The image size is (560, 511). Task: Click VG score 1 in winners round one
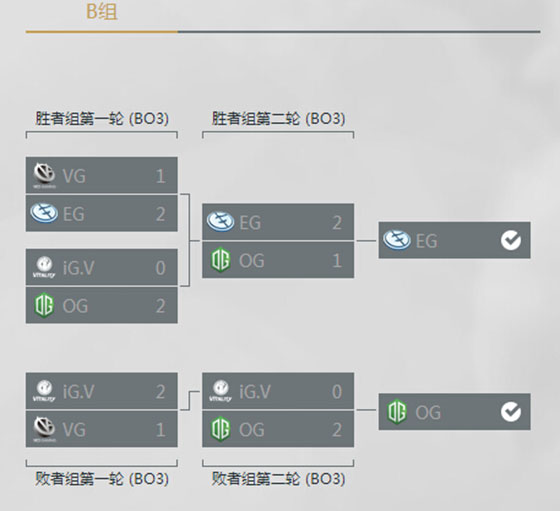pyautogui.click(x=160, y=176)
